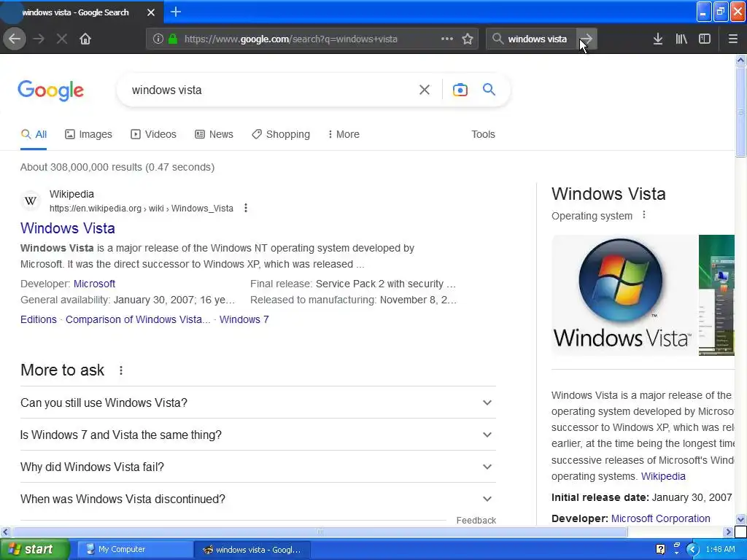The height and width of the screenshot is (560, 747).
Task: Switch to the Shopping tab
Action: coord(281,134)
